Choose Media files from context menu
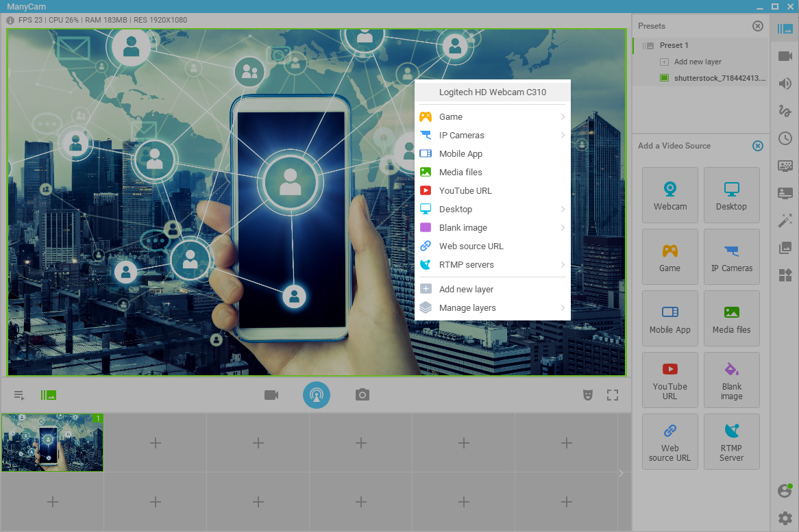This screenshot has width=799, height=532. [x=493, y=172]
